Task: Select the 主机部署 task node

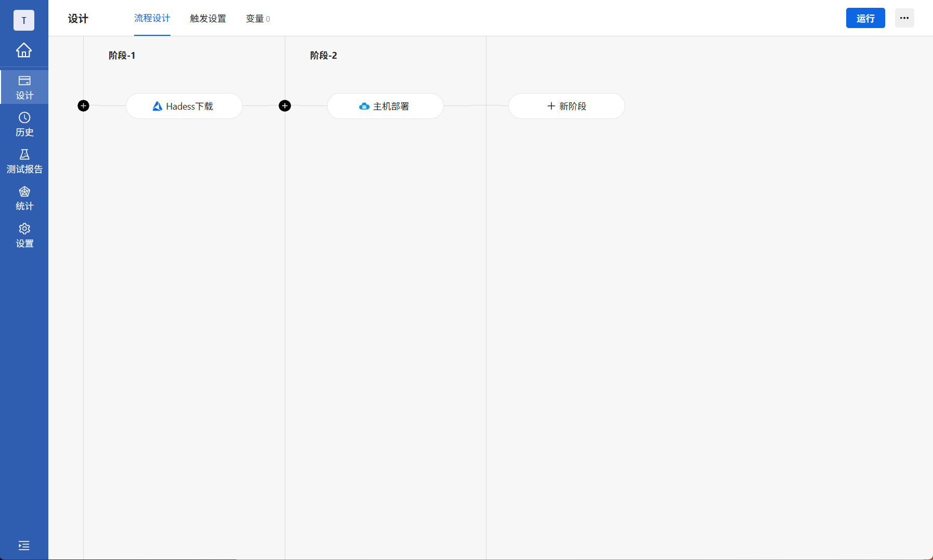Action: (x=385, y=106)
